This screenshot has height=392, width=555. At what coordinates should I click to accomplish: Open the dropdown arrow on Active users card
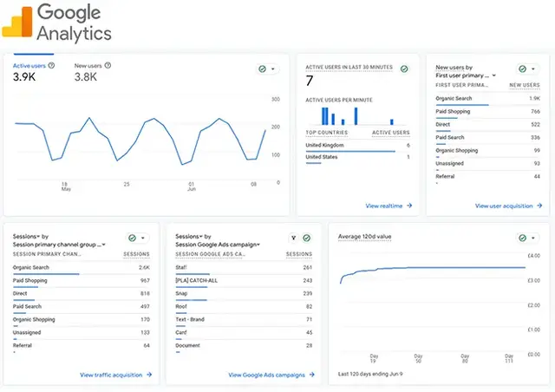273,69
